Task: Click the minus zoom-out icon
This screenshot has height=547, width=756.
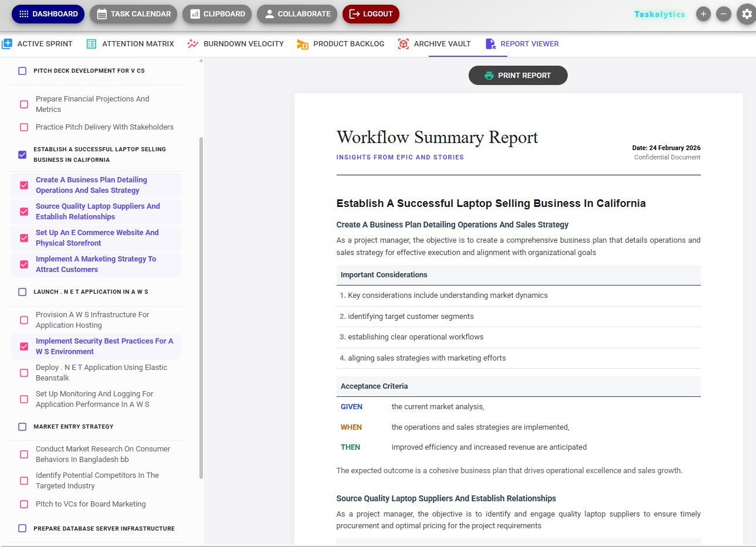Action: [724, 14]
